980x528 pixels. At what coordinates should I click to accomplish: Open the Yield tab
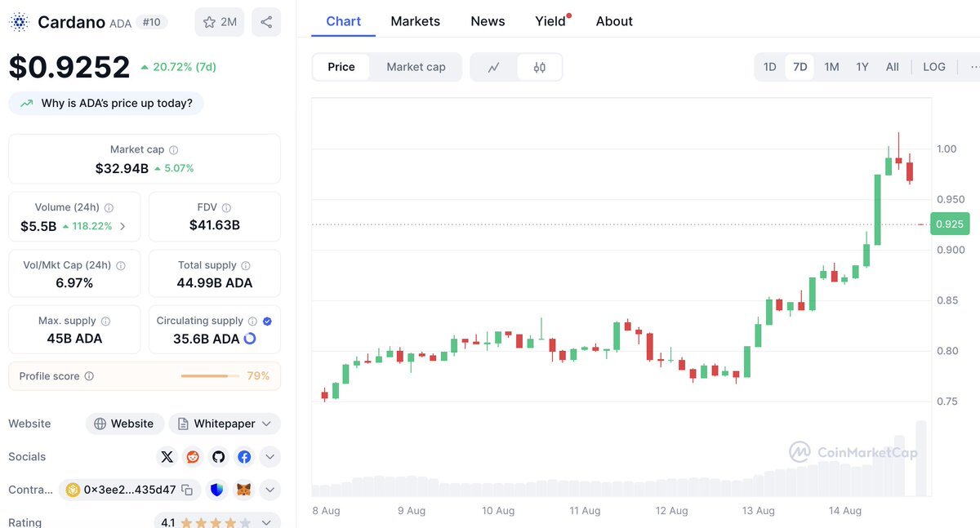click(x=551, y=21)
